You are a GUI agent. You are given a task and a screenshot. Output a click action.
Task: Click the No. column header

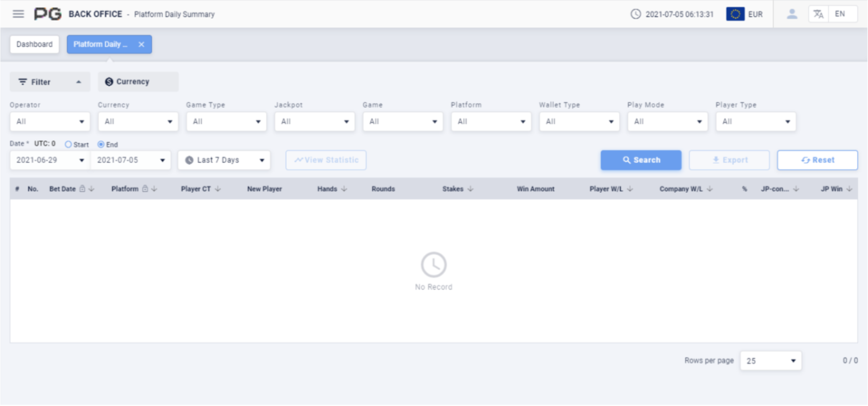click(33, 189)
